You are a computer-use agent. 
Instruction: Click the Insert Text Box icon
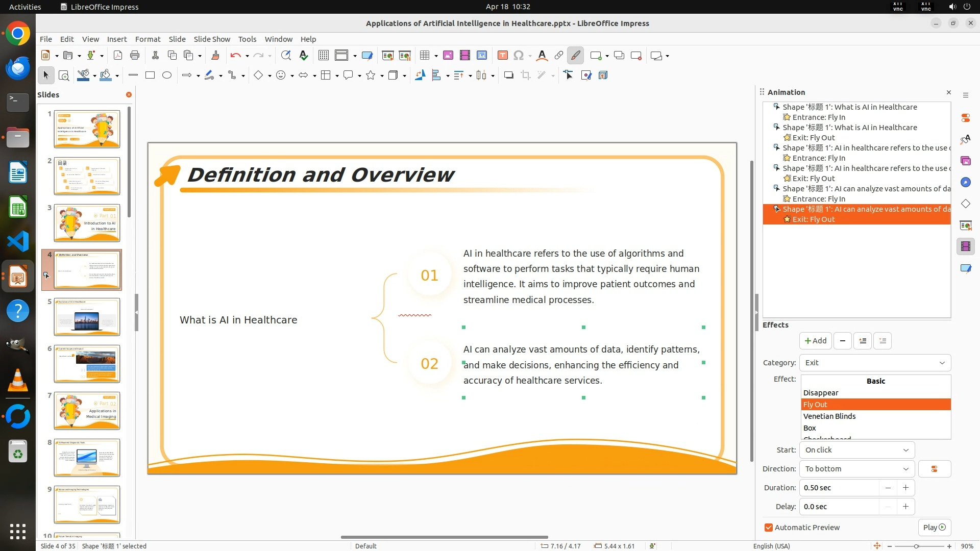502,56
